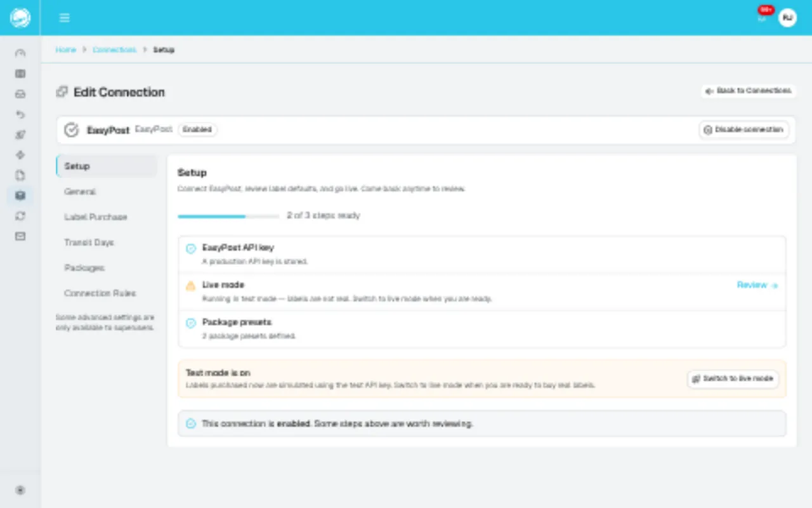Click the Live mode warning triangle icon
This screenshot has height=508, width=812.
190,286
